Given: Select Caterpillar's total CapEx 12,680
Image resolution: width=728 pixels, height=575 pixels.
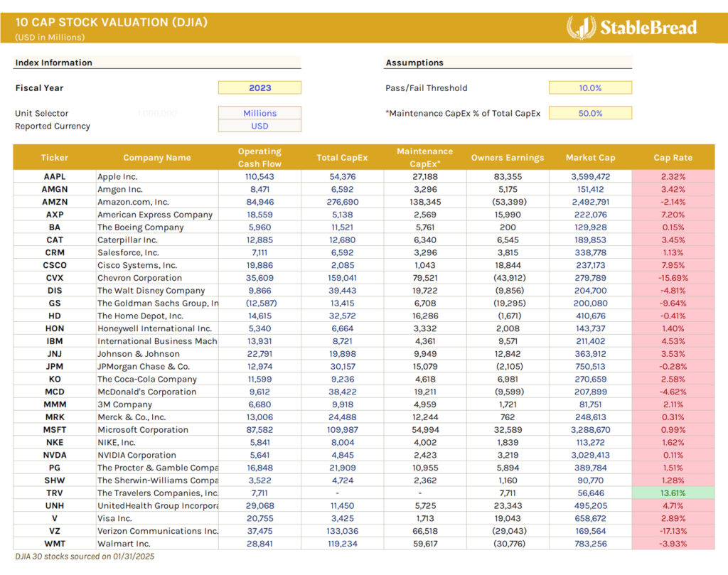Looking at the screenshot, I should point(342,240).
